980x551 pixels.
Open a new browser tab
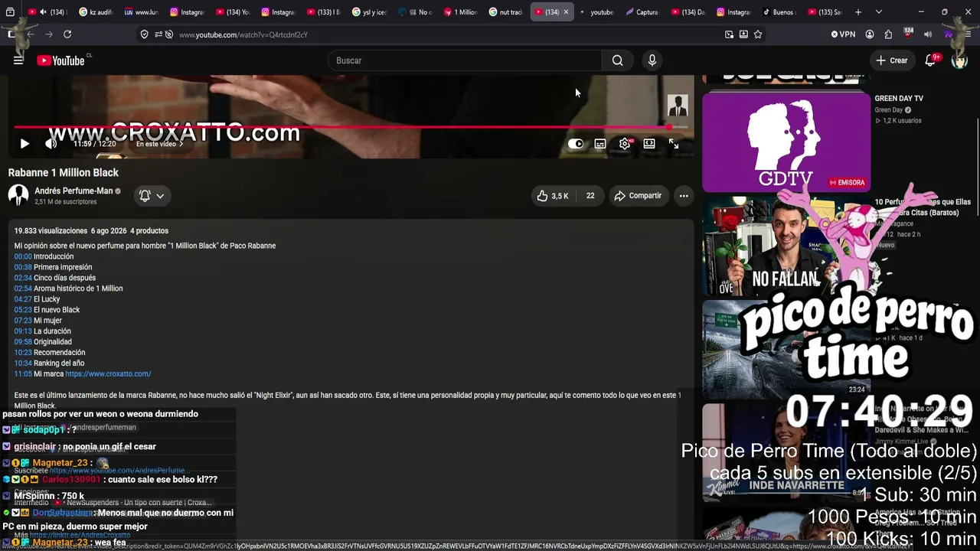(858, 12)
